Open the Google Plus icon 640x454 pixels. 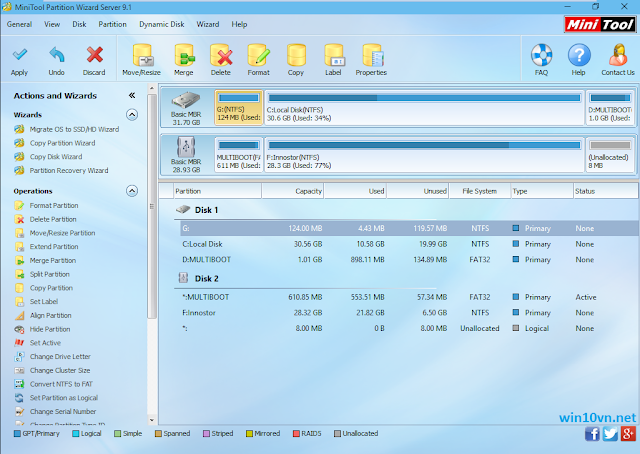click(x=628, y=434)
